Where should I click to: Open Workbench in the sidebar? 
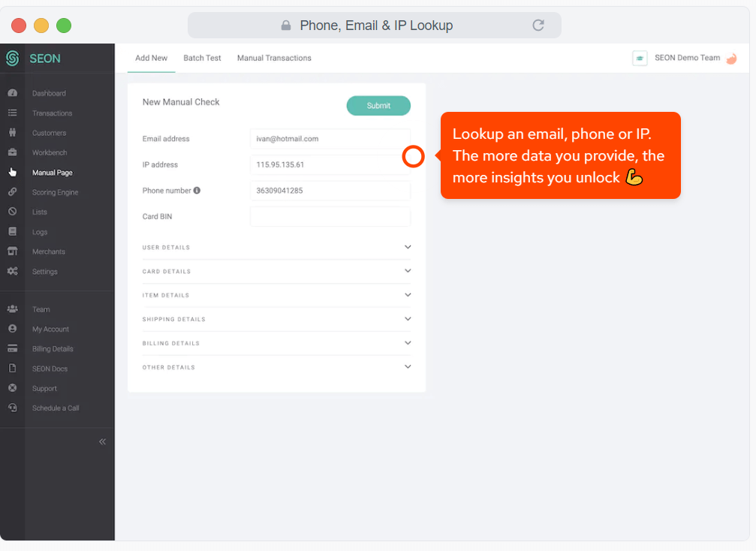[x=50, y=152]
